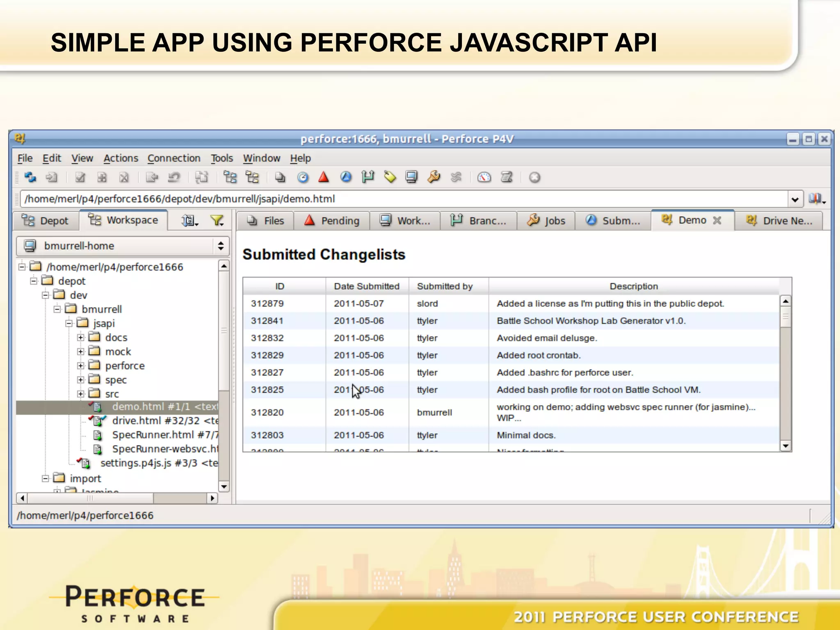Sort by the Date Submitted column header
The image size is (840, 630).
(x=367, y=286)
